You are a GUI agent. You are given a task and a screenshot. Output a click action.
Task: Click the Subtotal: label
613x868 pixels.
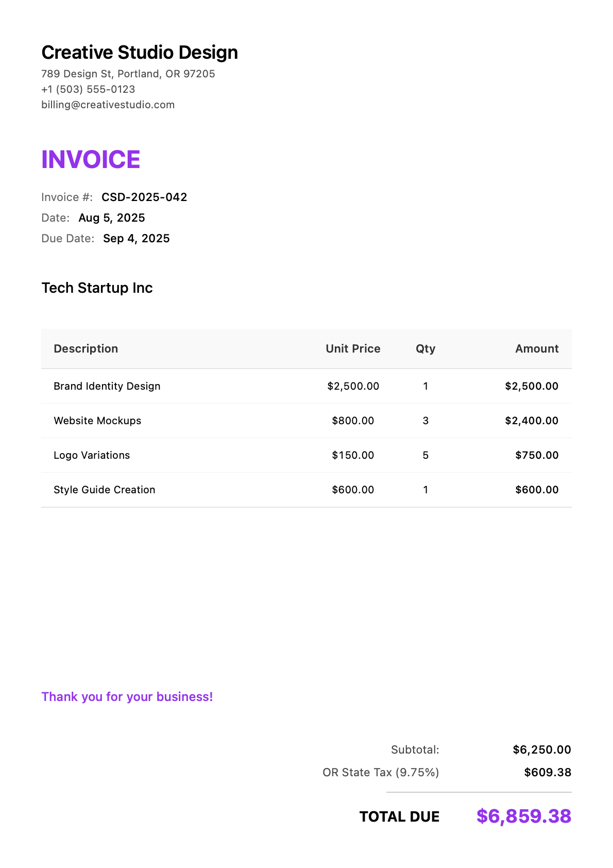[415, 749]
